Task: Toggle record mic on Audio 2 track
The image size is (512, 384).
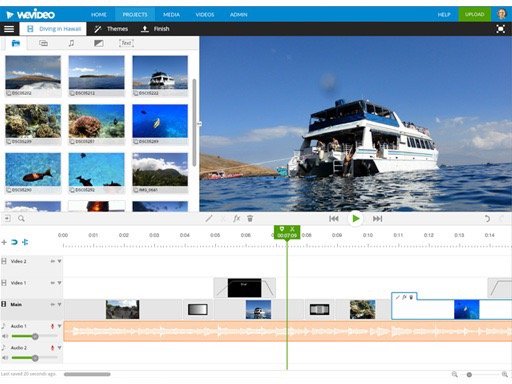Action: [x=52, y=348]
